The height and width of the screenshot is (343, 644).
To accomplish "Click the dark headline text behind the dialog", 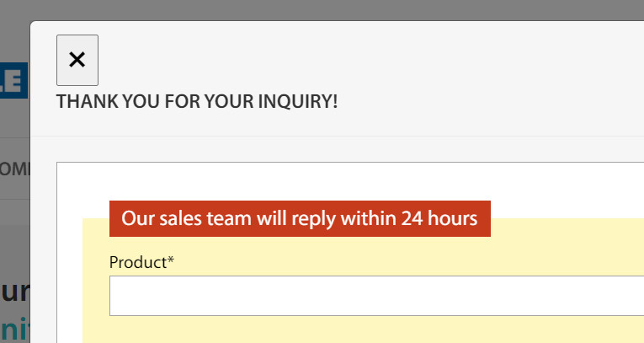I will click(x=14, y=292).
